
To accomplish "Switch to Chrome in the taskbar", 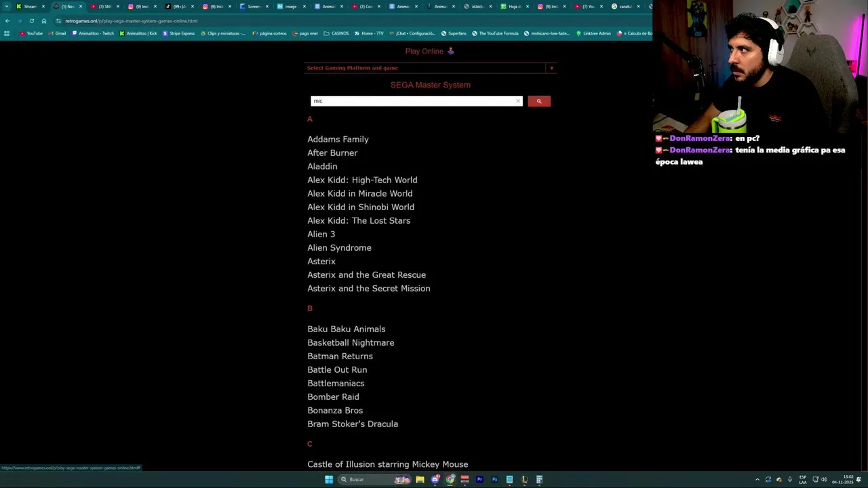I will click(x=450, y=479).
